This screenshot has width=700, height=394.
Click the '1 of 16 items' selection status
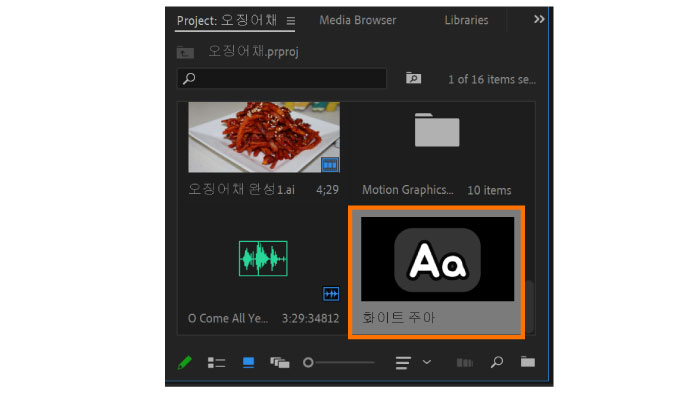click(492, 79)
